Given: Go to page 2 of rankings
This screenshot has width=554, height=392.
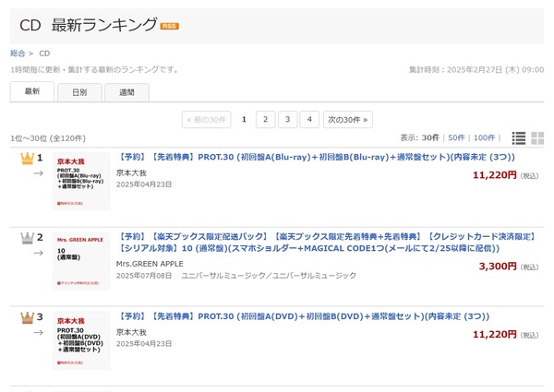Looking at the screenshot, I should pyautogui.click(x=265, y=119).
